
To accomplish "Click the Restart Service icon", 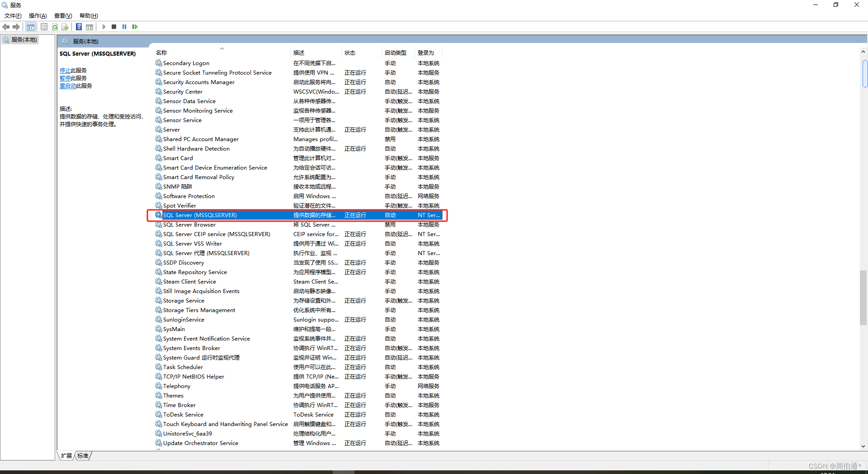I will (x=135, y=27).
